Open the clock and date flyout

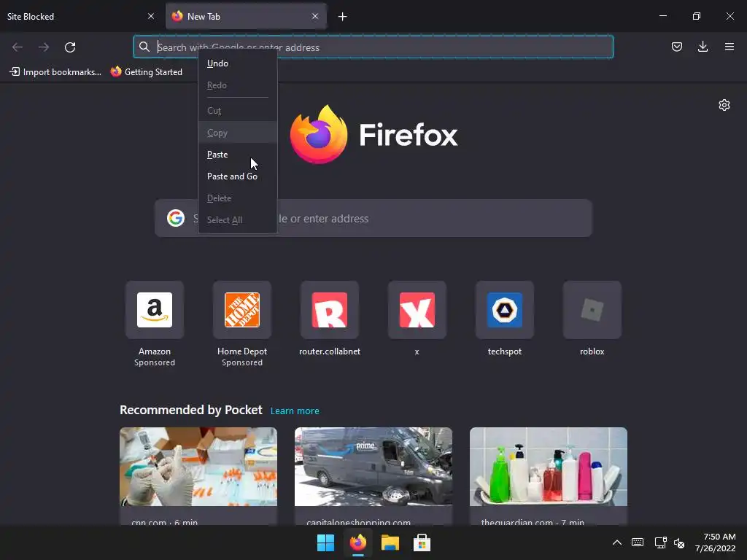coord(715,542)
